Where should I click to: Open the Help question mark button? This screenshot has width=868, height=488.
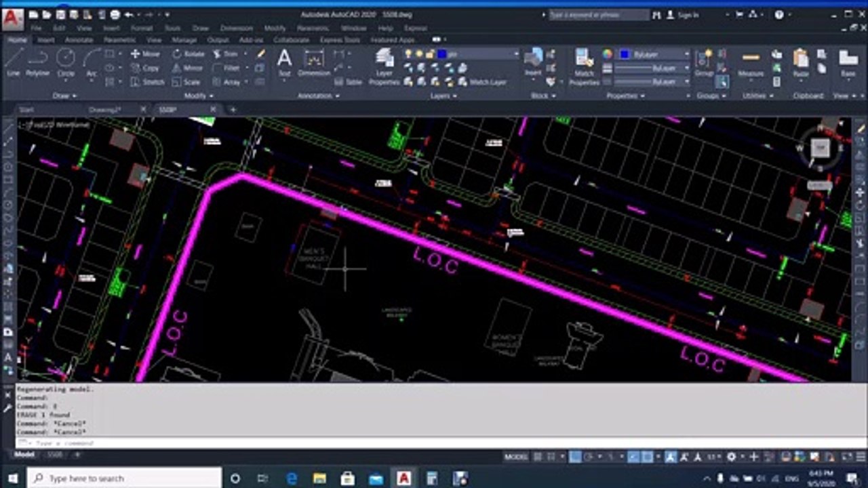[779, 14]
